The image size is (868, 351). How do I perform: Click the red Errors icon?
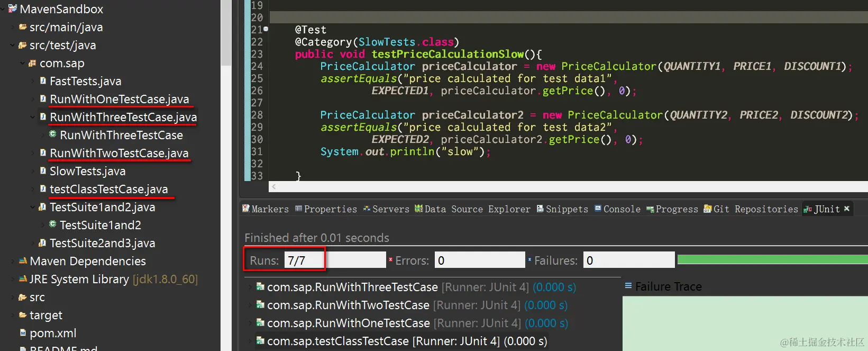(391, 259)
